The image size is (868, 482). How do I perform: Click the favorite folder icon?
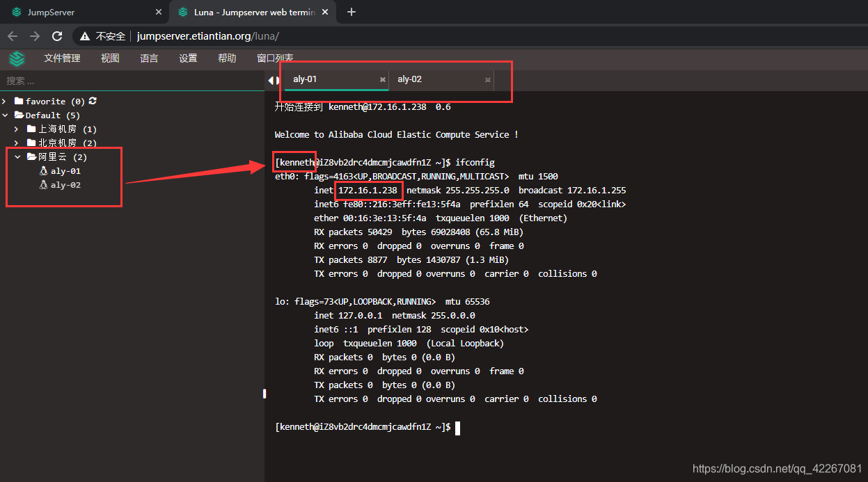19,101
